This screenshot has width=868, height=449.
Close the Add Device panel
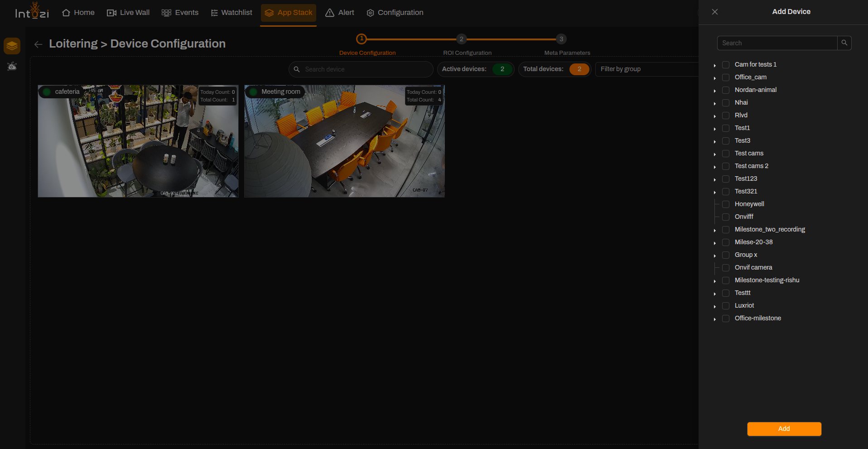(715, 12)
